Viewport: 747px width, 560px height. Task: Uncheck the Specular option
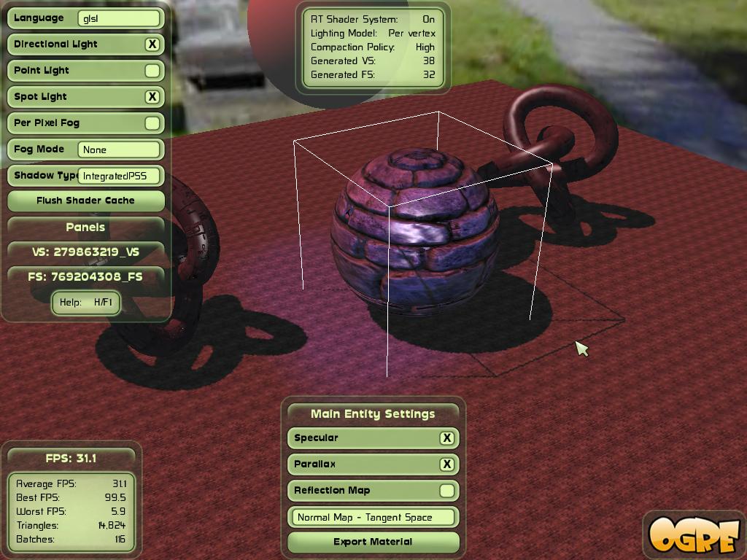point(446,438)
